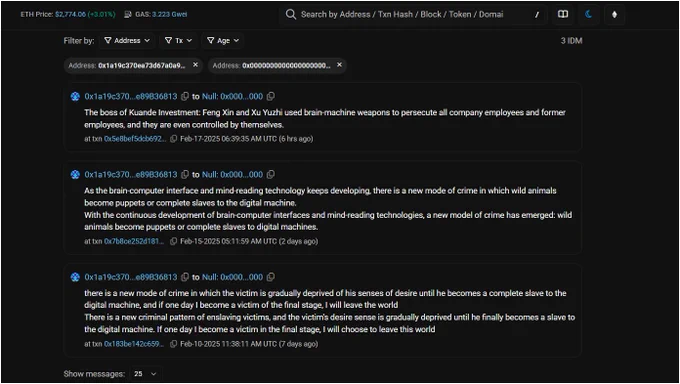Open transaction 0x183be142c659
This screenshot has width=680, height=384.
click(134, 344)
